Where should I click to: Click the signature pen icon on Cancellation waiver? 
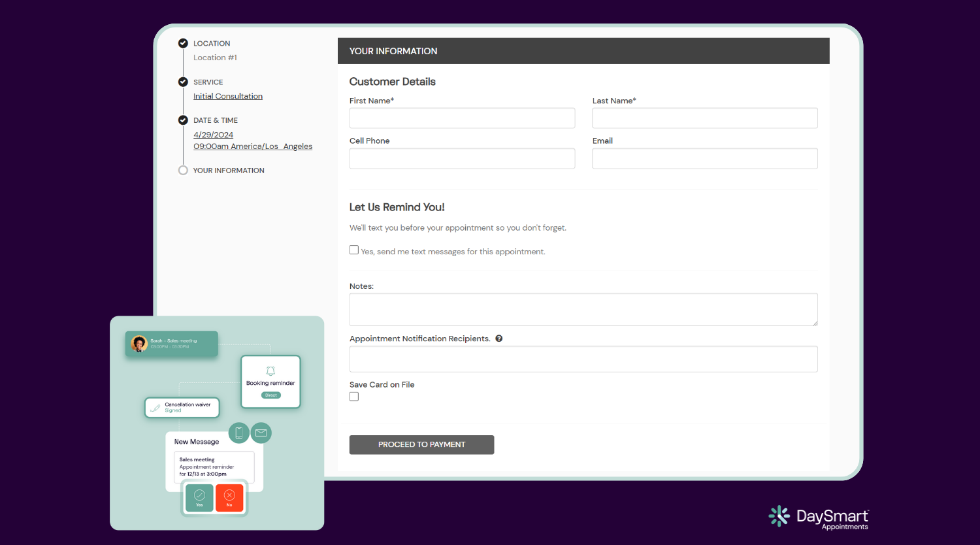[155, 406]
